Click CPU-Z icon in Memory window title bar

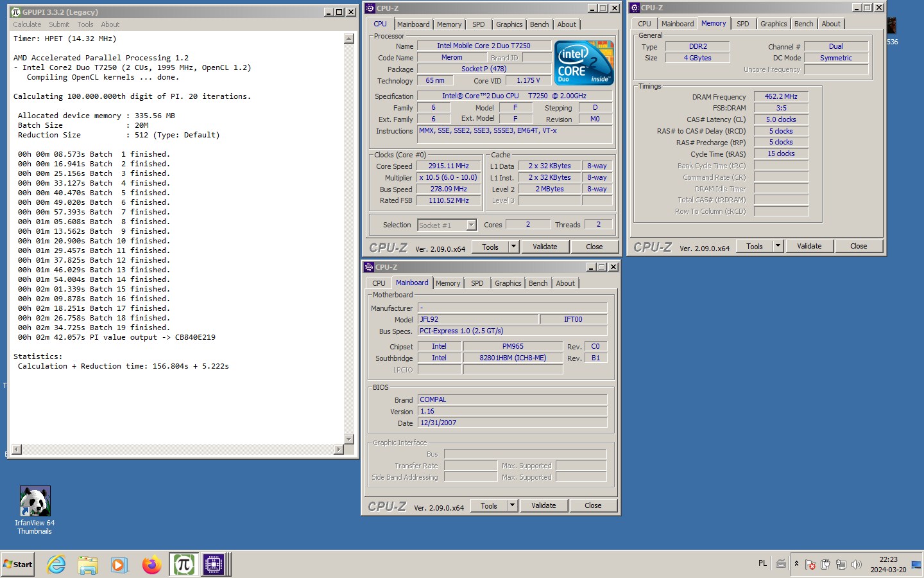pos(635,8)
